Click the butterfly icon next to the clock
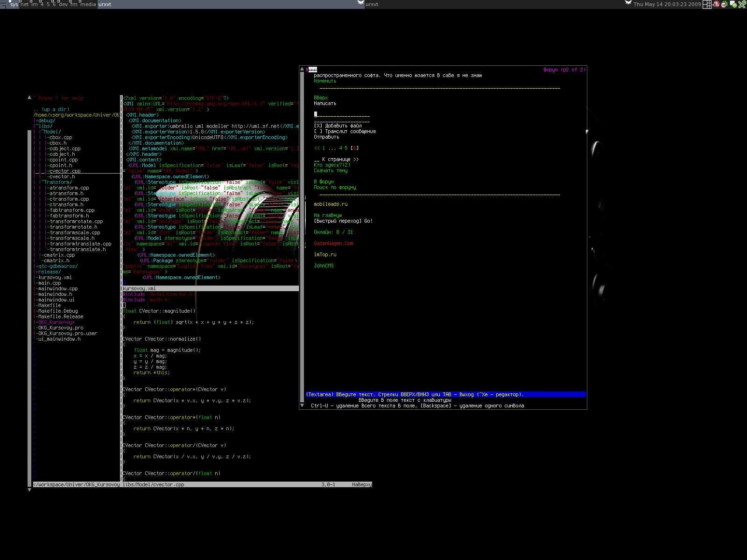 click(628, 3)
